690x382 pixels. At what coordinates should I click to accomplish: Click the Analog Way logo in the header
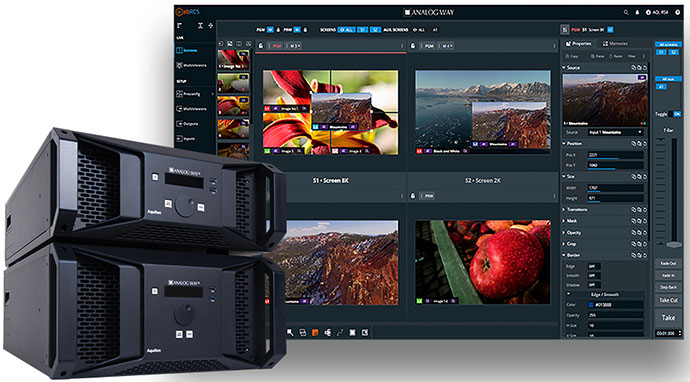tap(429, 12)
